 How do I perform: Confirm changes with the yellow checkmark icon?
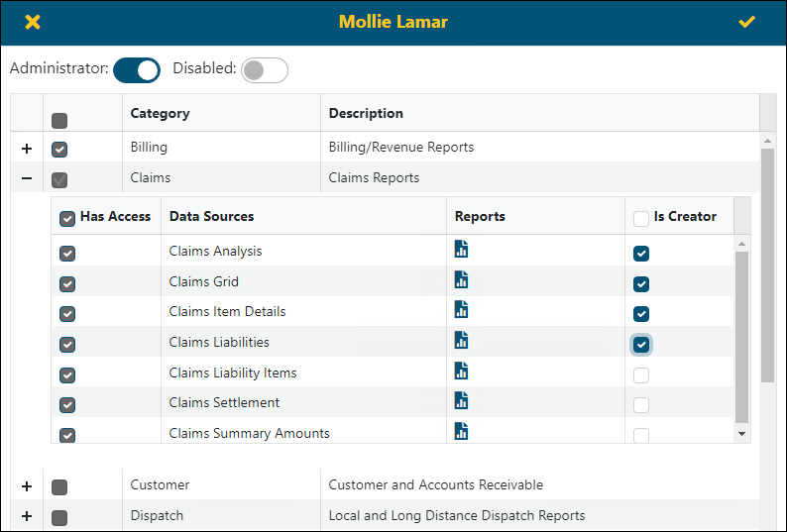coord(746,22)
